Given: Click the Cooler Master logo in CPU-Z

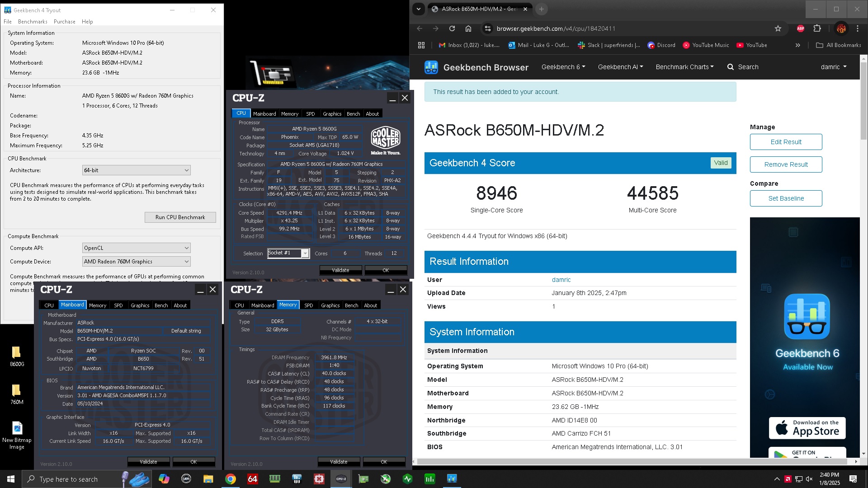Looking at the screenshot, I should 385,141.
